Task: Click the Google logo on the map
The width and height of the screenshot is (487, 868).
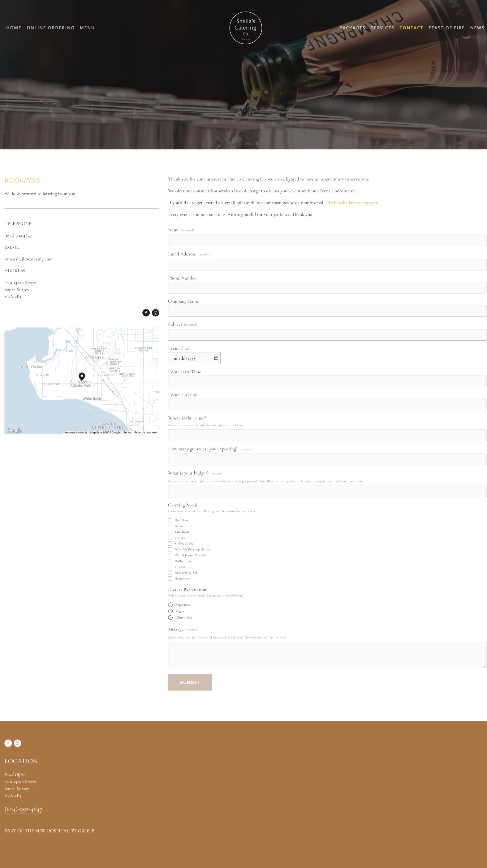Action: point(15,431)
